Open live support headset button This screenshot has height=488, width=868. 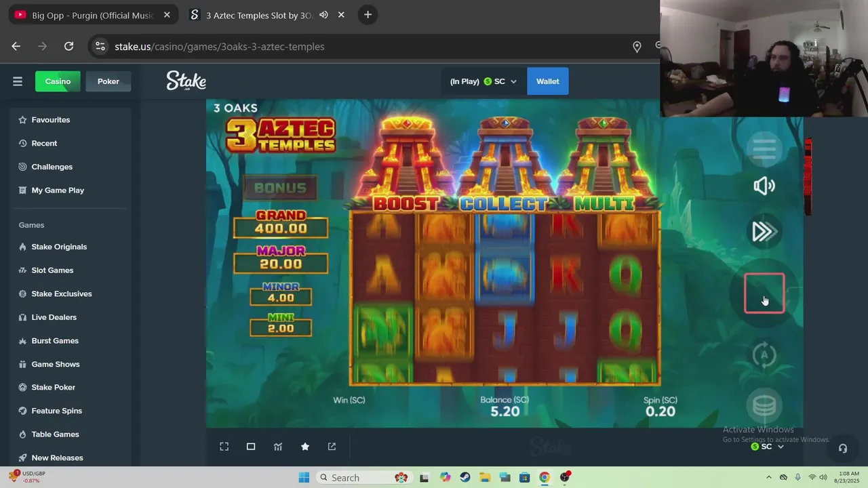click(843, 448)
